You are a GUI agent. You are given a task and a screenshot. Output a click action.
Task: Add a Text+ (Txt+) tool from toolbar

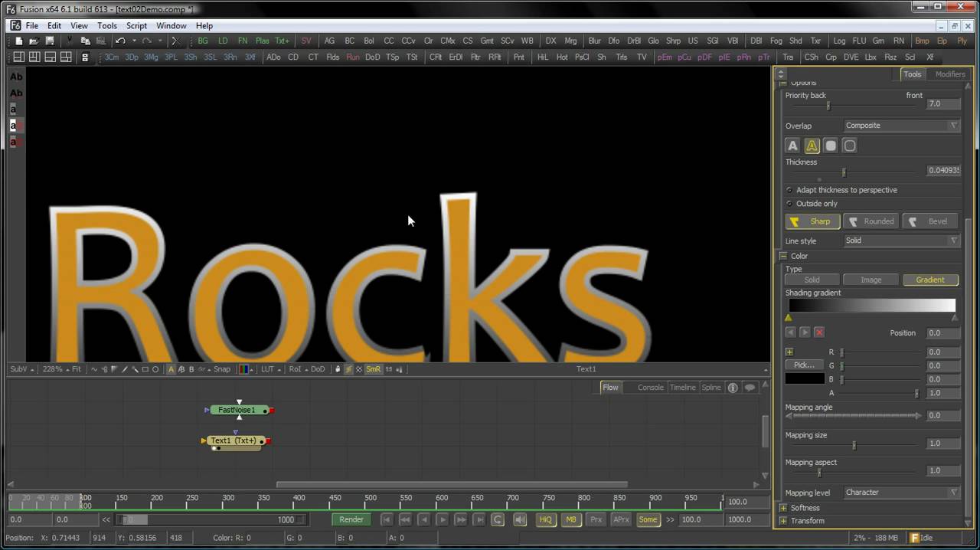coord(283,41)
